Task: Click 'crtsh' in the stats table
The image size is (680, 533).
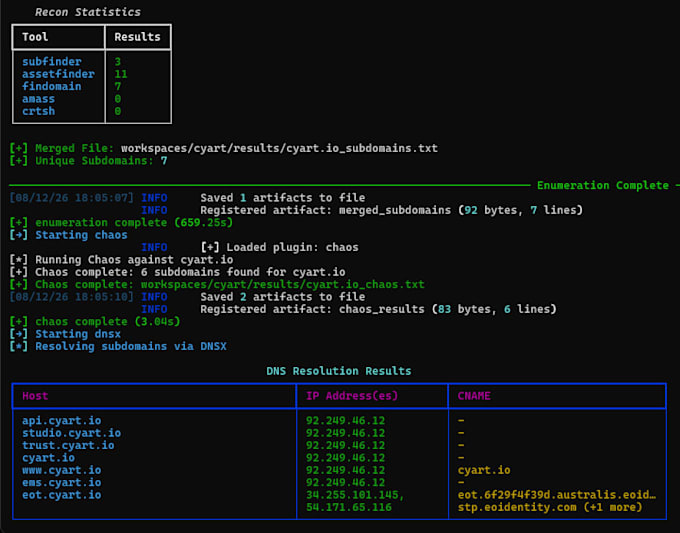Action: [38, 111]
